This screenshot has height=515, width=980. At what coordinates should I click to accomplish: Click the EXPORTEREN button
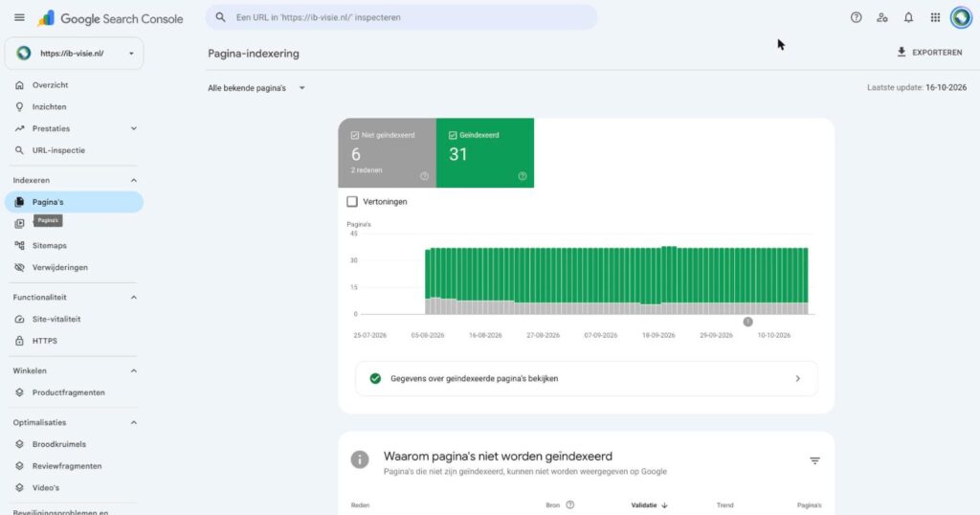click(x=929, y=53)
